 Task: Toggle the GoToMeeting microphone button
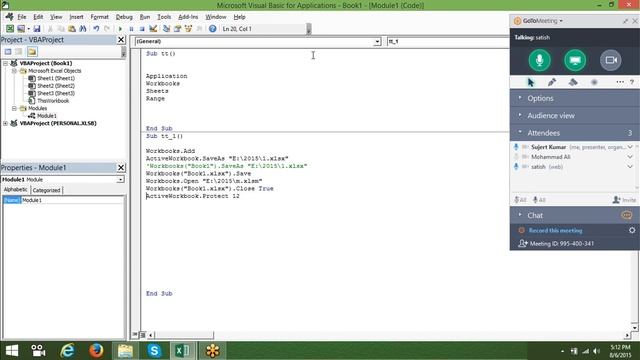[x=540, y=60]
